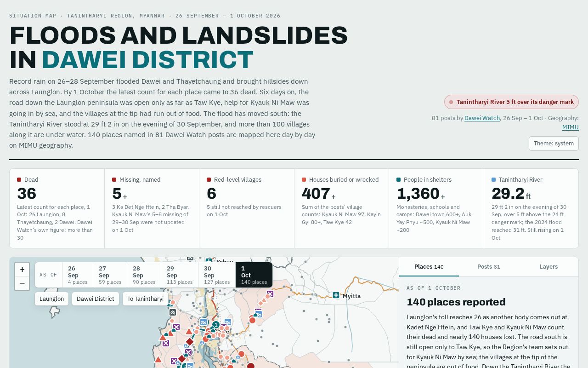Click the Red-level villages figure 6
Viewport: 588px width, 368px height.
click(x=211, y=194)
